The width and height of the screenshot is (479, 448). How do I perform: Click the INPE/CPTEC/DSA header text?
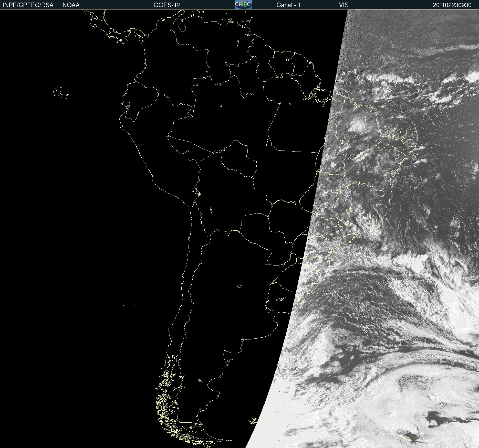(28, 5)
